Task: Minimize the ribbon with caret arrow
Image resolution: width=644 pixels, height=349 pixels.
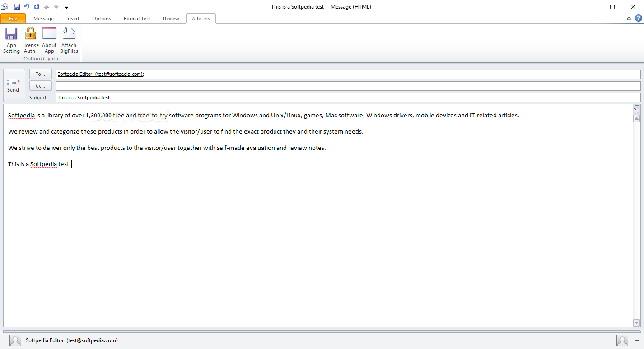Action: coord(629,19)
